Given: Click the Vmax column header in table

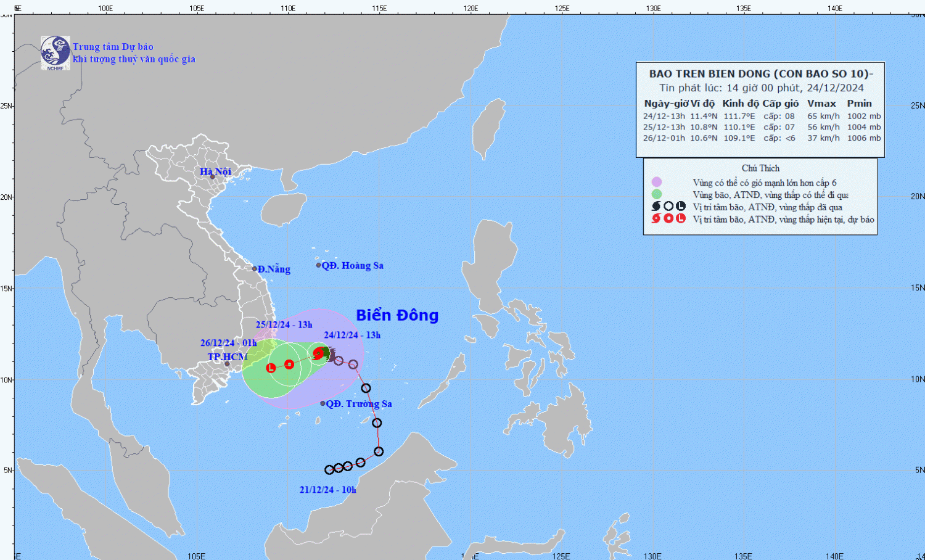Looking at the screenshot, I should [821, 104].
